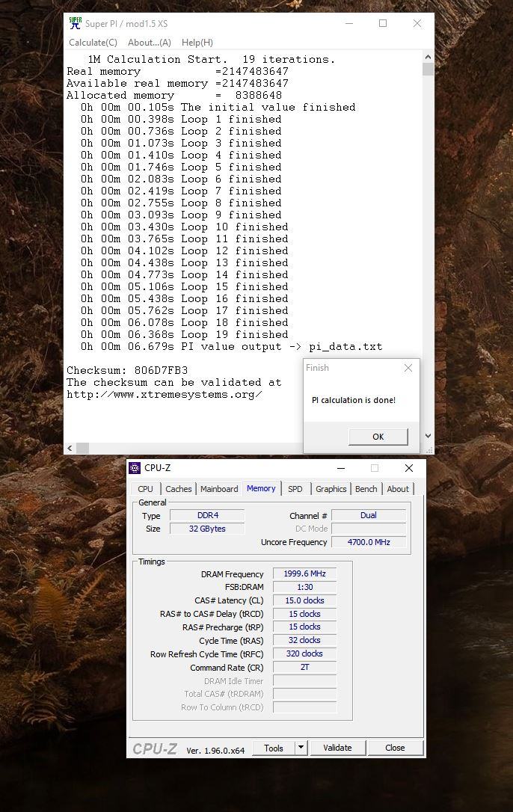Click the tRAS 32 clocks value
The height and width of the screenshot is (812, 513).
point(304,641)
